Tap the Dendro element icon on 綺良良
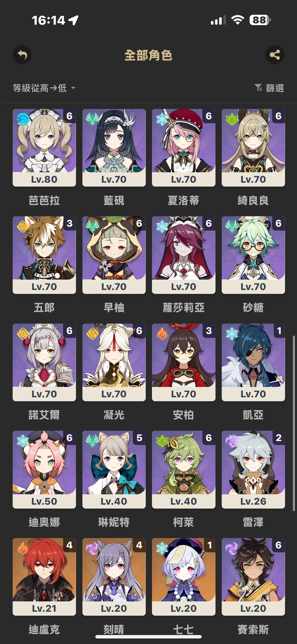This screenshot has width=297, height=644. pyautogui.click(x=232, y=119)
